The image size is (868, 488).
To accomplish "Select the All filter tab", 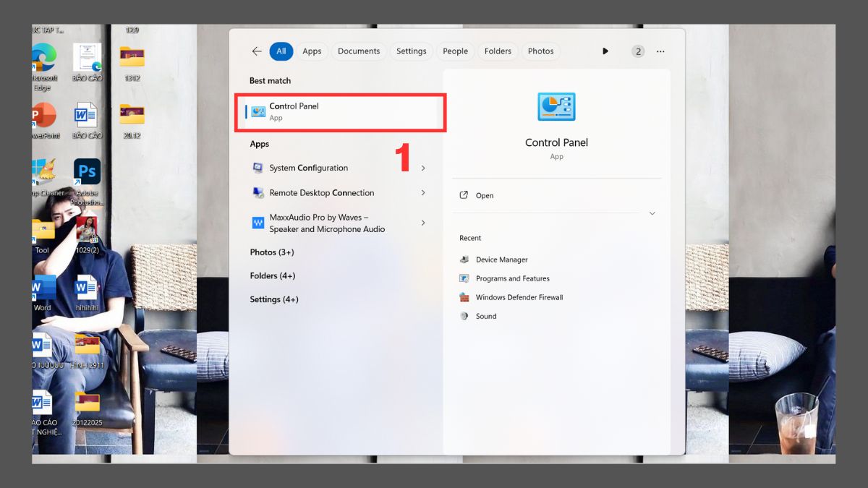I will pos(281,51).
